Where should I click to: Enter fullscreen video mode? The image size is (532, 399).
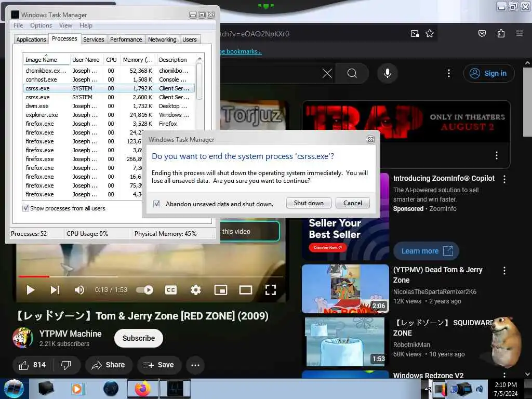pos(270,290)
